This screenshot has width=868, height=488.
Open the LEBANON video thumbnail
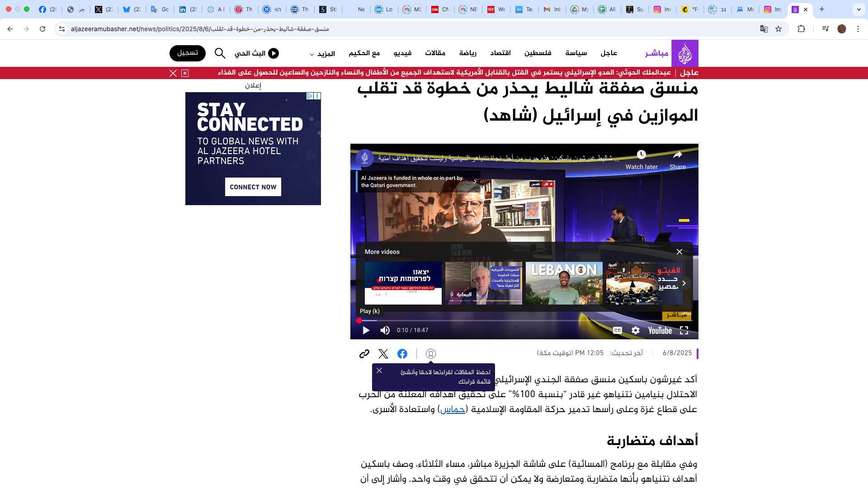point(564,283)
